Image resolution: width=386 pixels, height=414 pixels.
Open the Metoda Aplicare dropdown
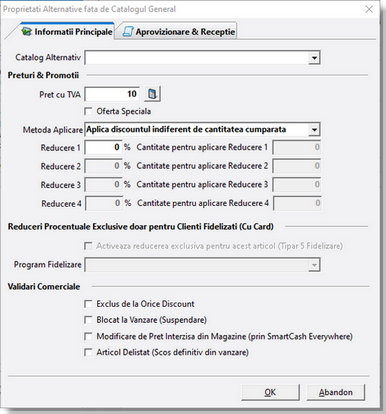coord(313,129)
